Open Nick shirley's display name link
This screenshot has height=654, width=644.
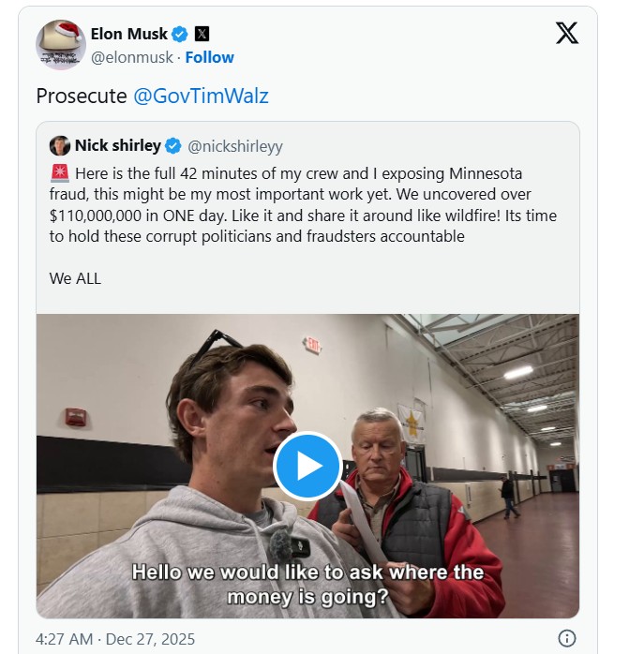pos(117,146)
